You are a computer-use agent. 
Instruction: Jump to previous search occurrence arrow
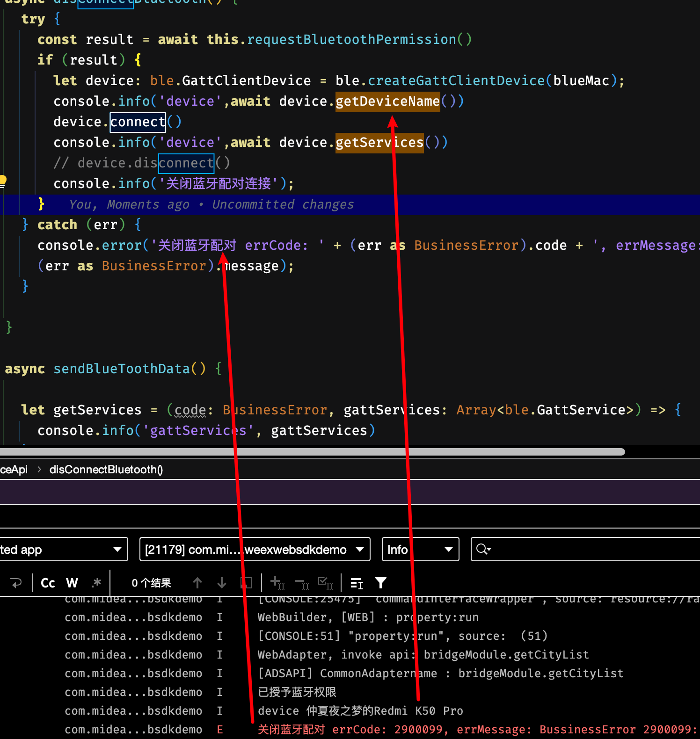click(197, 583)
